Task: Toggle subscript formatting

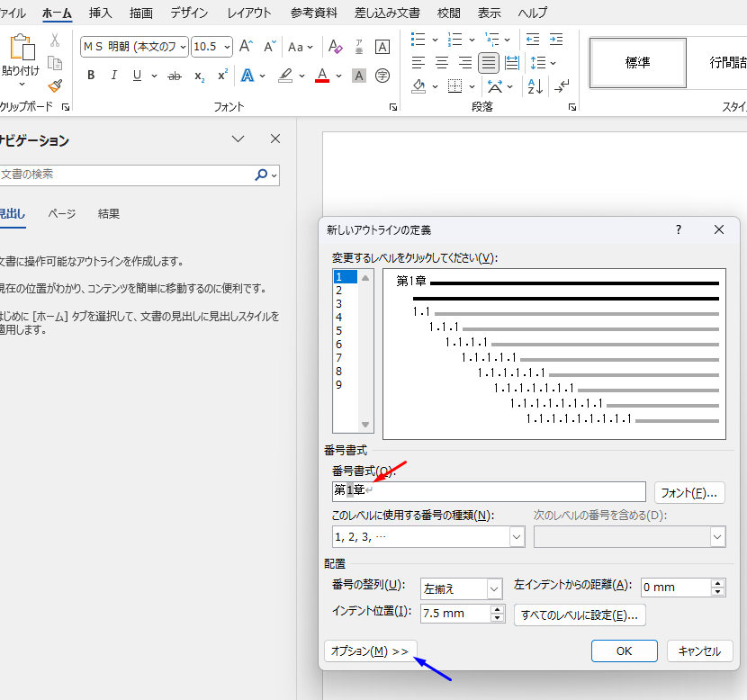Action: (200, 76)
